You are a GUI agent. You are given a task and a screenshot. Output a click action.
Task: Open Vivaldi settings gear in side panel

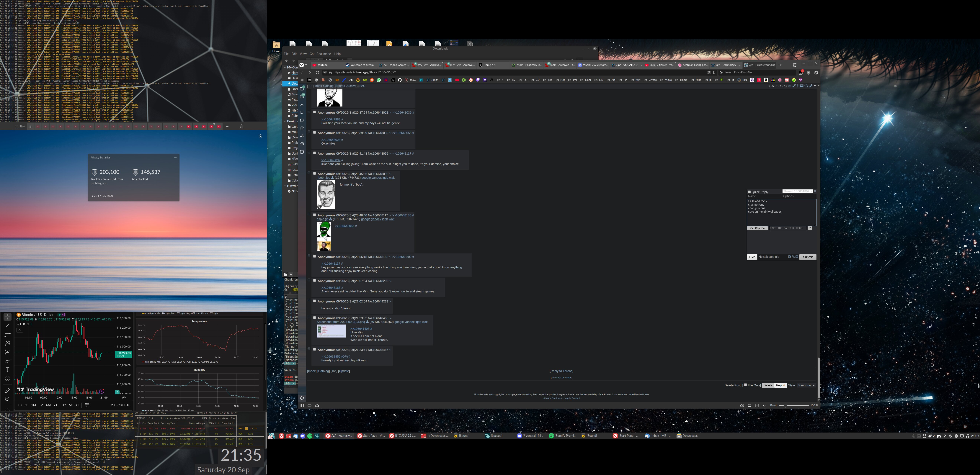[x=302, y=398]
